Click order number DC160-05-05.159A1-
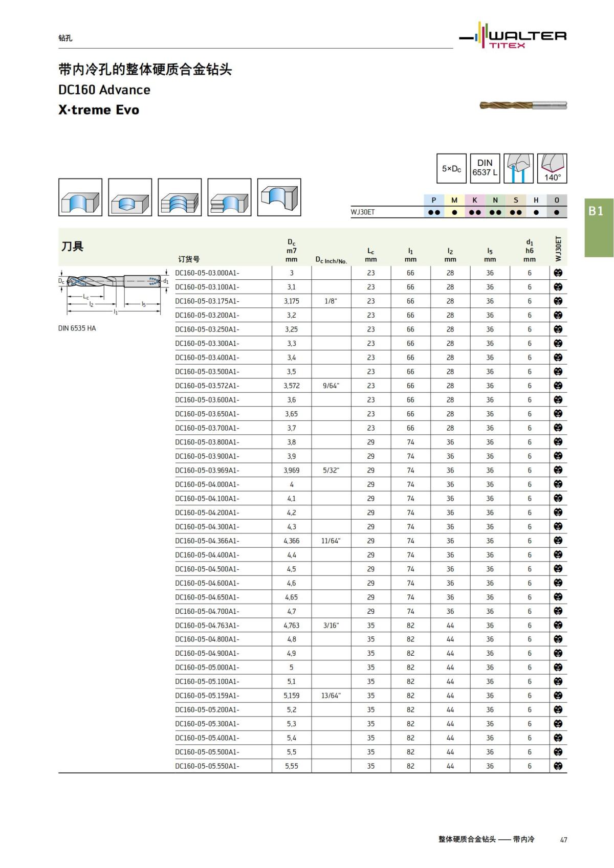 click(207, 696)
